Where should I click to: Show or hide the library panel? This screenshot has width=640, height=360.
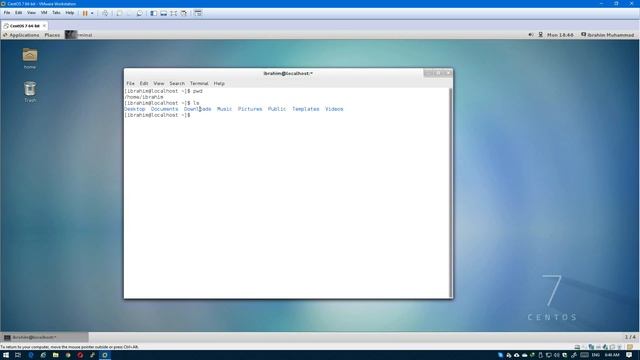153,13
